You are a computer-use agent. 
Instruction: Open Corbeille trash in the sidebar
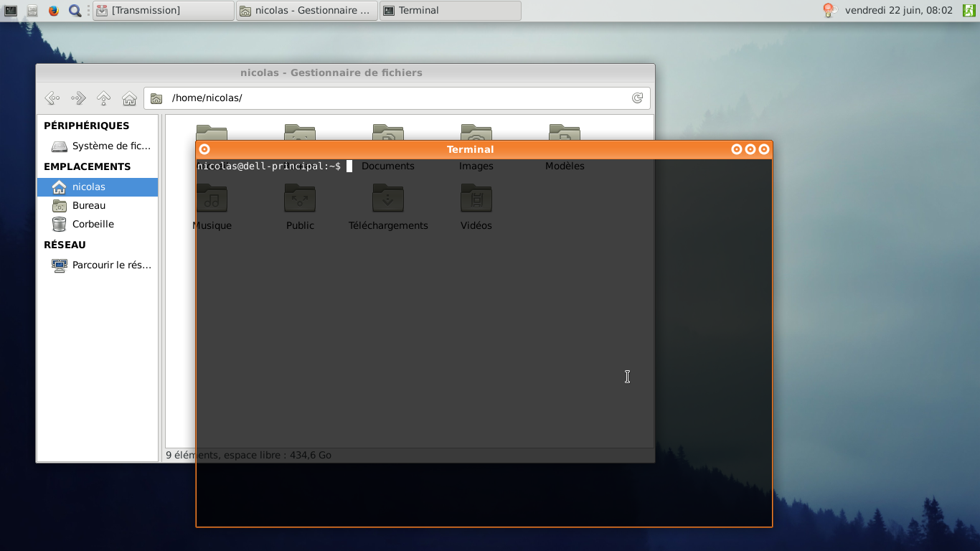[x=98, y=224]
